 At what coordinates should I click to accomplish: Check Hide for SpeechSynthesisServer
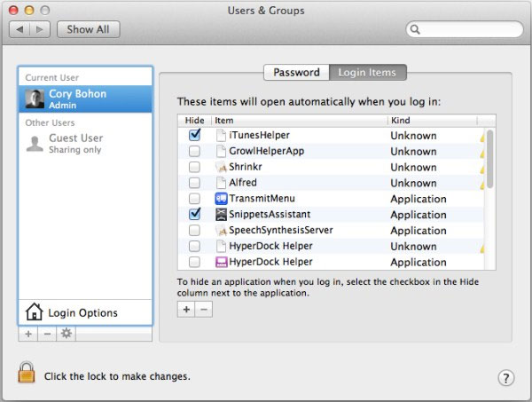pyautogui.click(x=194, y=230)
